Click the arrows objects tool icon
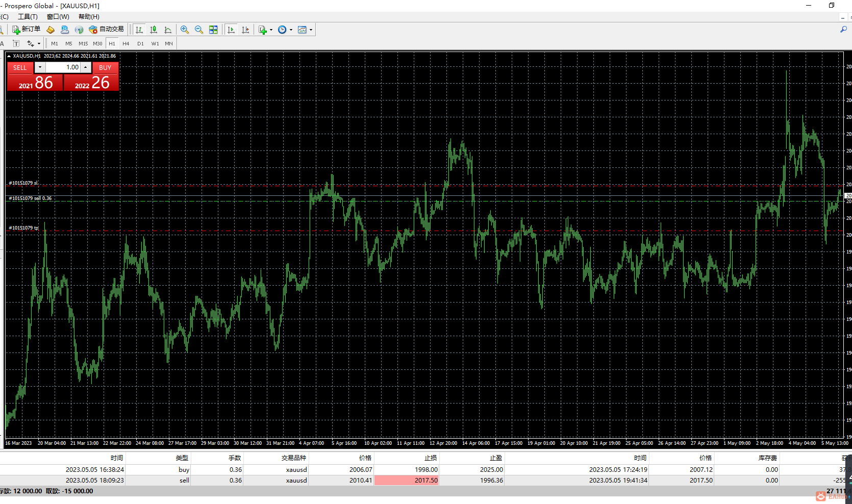 point(31,43)
